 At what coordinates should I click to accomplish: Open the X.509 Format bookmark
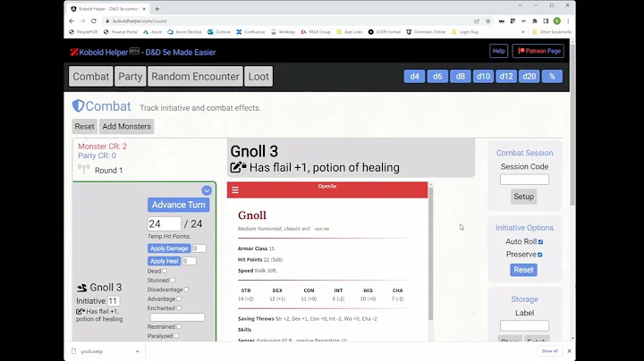coord(384,32)
